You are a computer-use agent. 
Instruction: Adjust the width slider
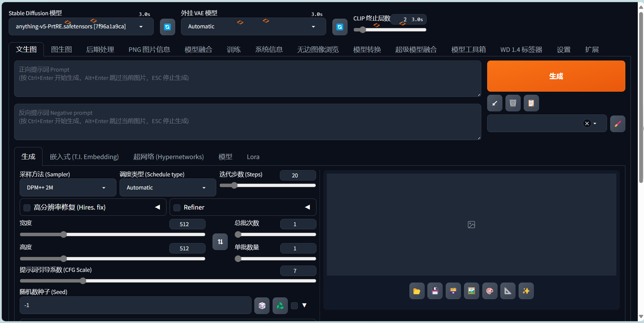[x=112, y=234]
